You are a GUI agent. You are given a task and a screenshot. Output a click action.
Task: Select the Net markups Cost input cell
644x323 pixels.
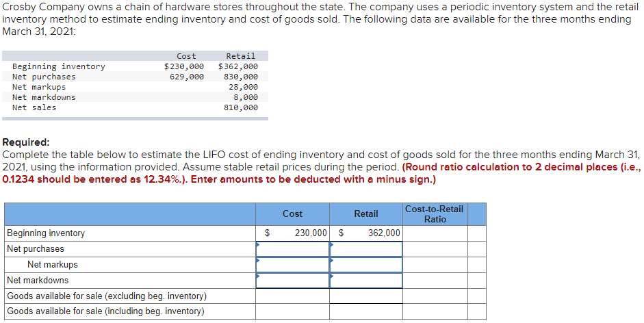(x=292, y=265)
